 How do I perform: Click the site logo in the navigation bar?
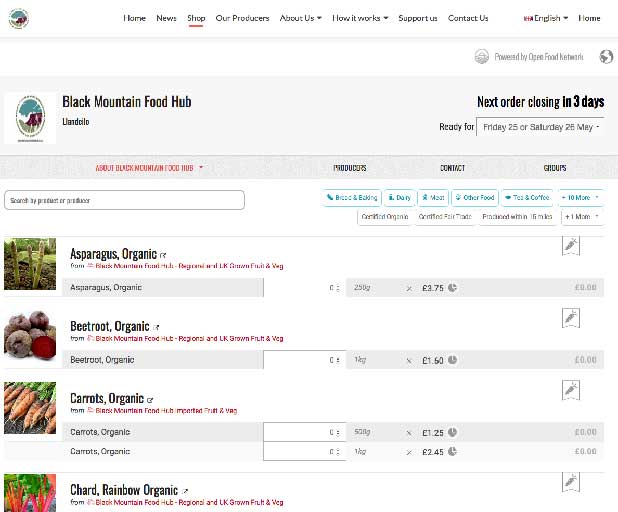tap(19, 18)
